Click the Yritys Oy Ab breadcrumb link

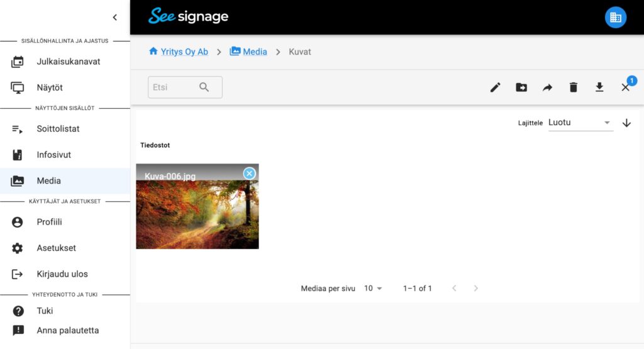coord(184,52)
